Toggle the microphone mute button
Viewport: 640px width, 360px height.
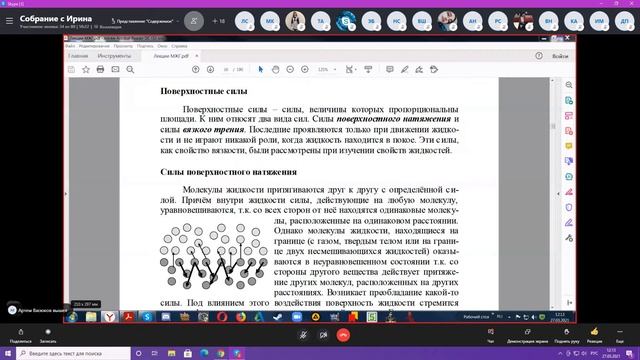pos(303,335)
